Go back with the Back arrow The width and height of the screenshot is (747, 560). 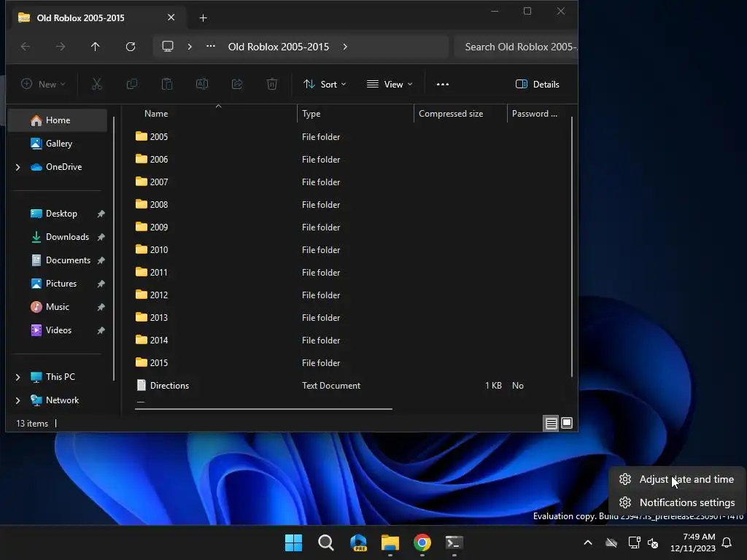(x=26, y=47)
